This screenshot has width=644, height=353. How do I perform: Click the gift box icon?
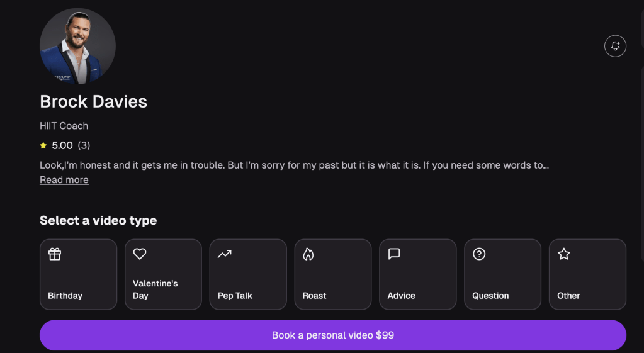coord(55,254)
